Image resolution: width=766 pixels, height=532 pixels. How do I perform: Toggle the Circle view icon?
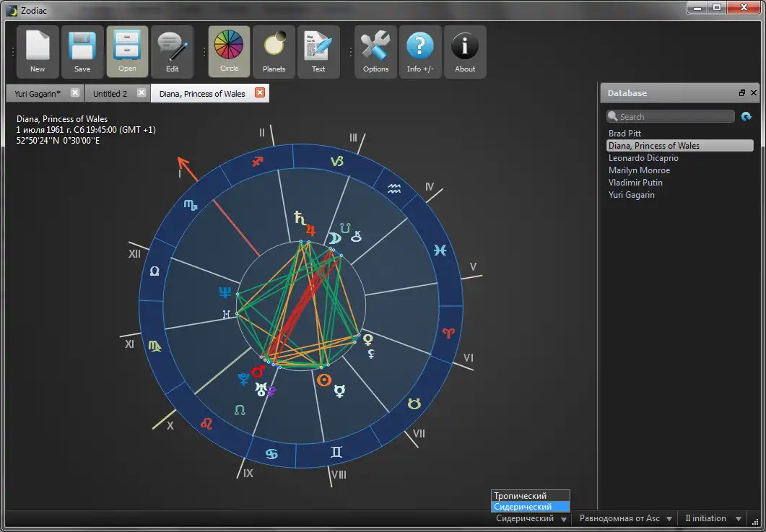pos(229,52)
